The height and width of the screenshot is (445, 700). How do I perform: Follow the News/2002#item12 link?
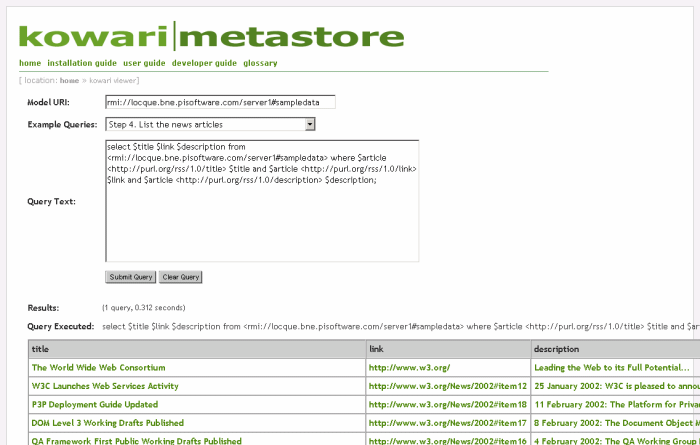click(x=448, y=386)
